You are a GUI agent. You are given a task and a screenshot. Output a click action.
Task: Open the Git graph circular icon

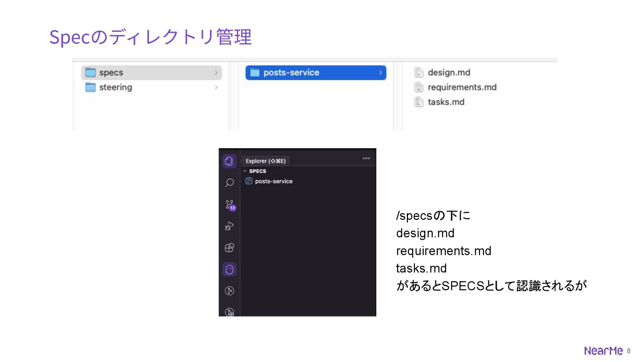pyautogui.click(x=229, y=291)
